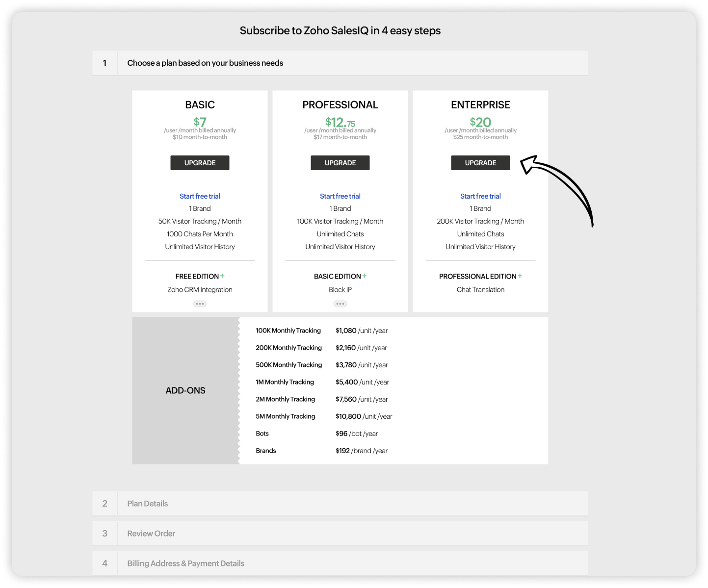
Task: Expand the Review Order step
Action: [340, 534]
